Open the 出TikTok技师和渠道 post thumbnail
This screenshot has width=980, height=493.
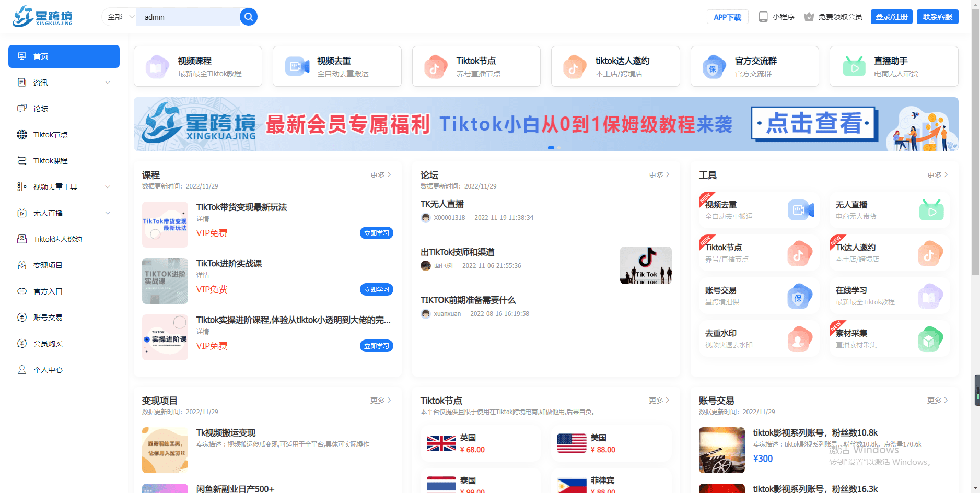tap(646, 265)
